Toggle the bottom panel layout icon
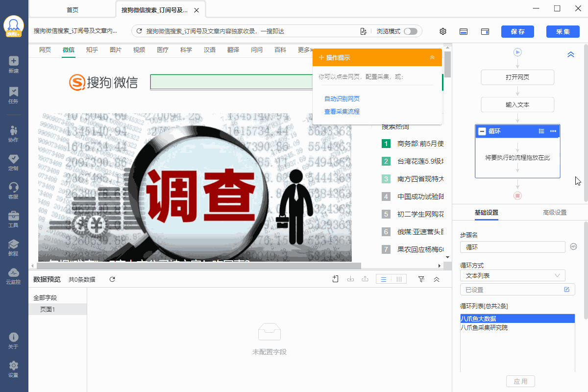This screenshot has width=588, height=392. [464, 31]
